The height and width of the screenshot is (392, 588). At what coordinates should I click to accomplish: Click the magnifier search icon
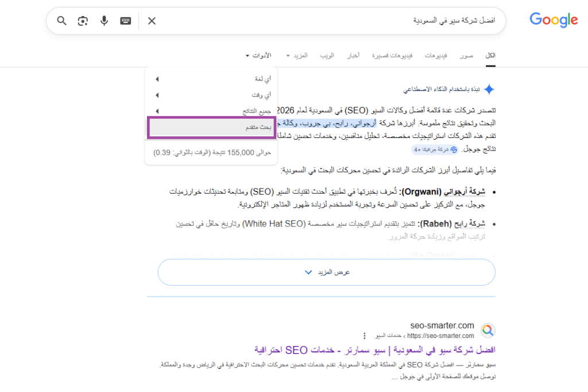tap(62, 21)
